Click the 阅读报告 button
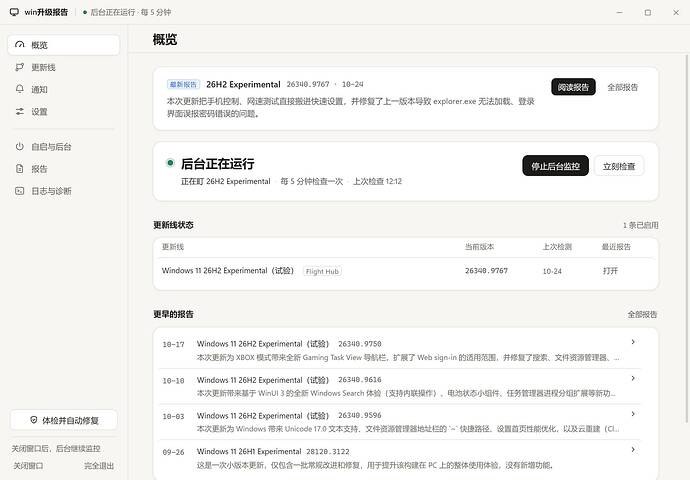Image resolution: width=690 pixels, height=480 pixels. (x=573, y=87)
